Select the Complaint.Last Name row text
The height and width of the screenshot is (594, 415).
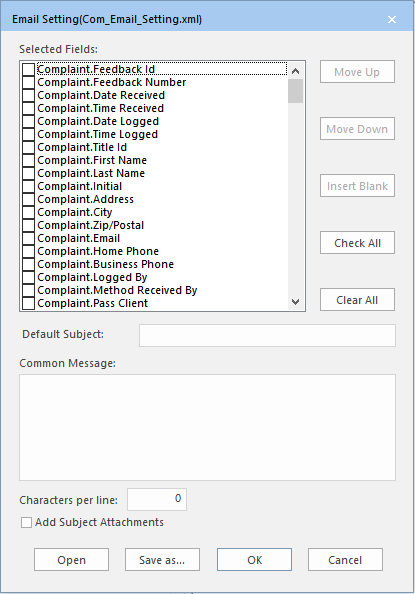click(x=91, y=173)
